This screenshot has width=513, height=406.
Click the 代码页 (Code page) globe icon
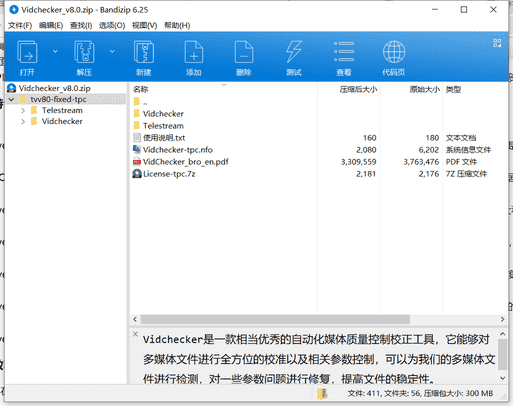(394, 52)
